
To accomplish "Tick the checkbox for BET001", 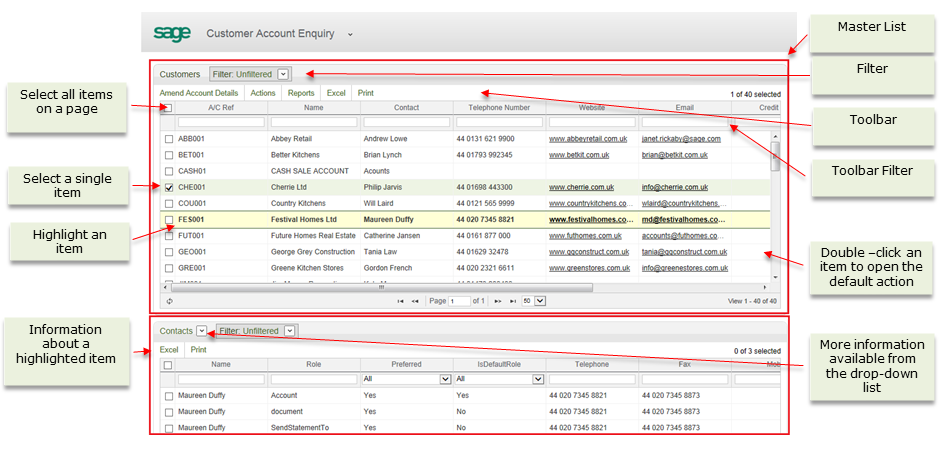I will click(x=169, y=155).
